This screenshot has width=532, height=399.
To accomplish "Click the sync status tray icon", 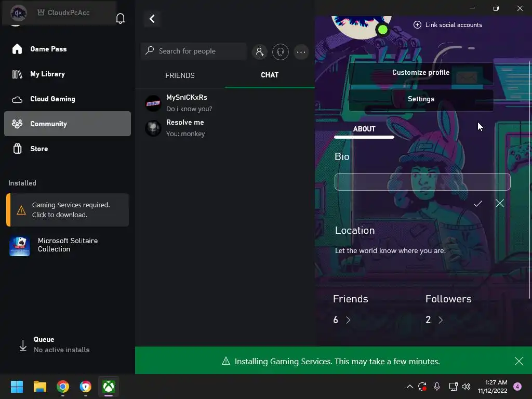I will (x=422, y=387).
